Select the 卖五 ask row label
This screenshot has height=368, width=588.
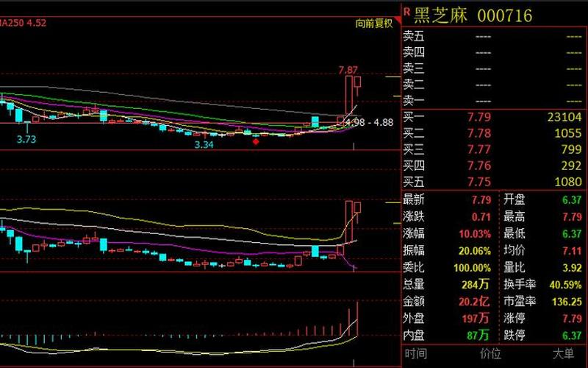point(414,36)
